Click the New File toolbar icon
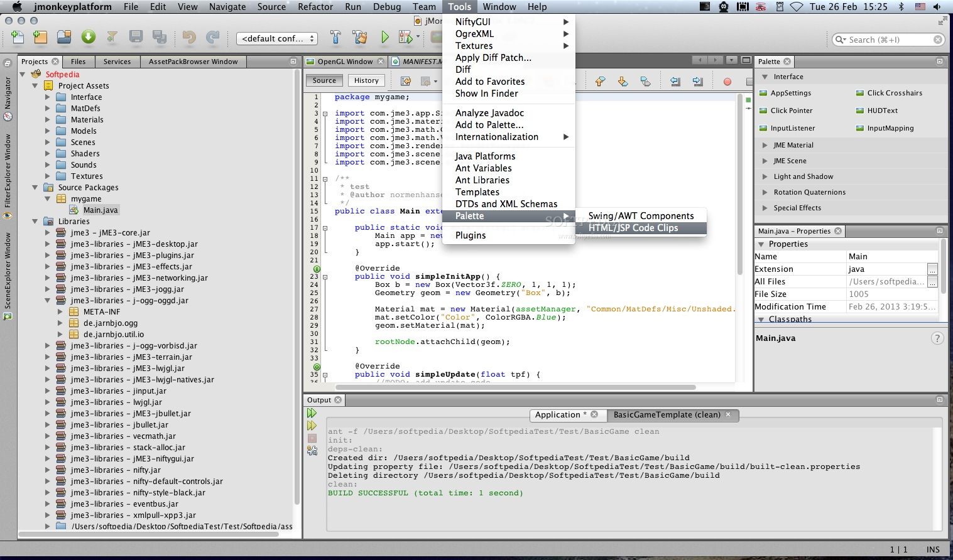Screen dimensions: 953x560 coord(18,38)
